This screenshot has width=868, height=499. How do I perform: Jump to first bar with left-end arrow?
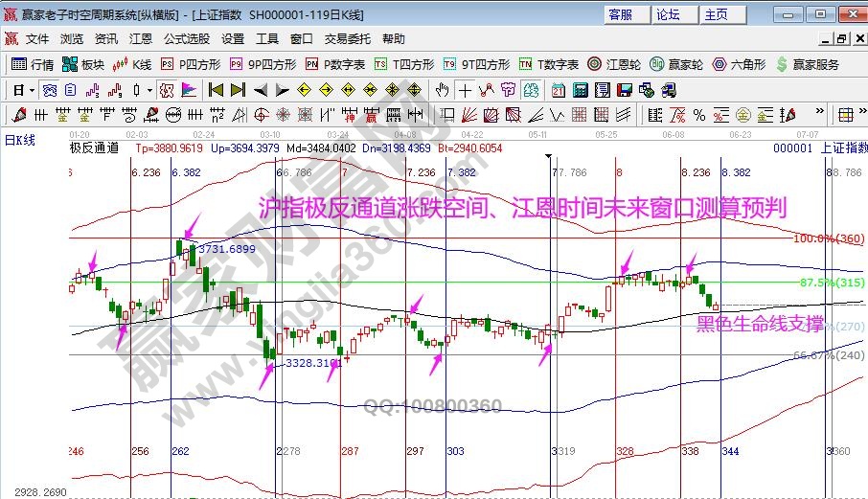tap(215, 90)
